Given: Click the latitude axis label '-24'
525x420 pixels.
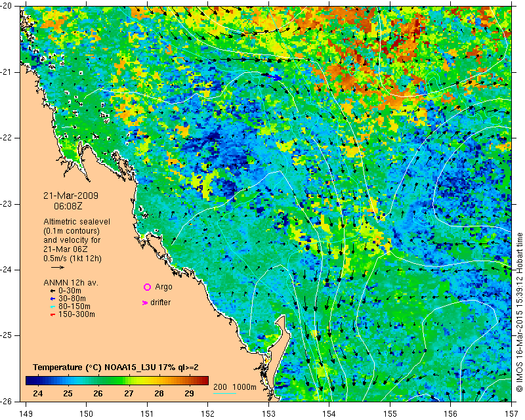Looking at the screenshot, I should click(7, 270).
